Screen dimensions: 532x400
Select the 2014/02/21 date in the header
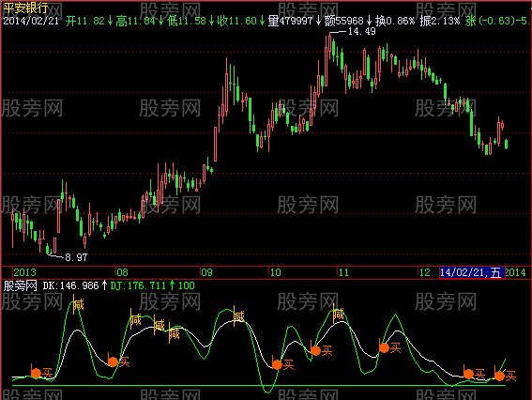(x=31, y=21)
